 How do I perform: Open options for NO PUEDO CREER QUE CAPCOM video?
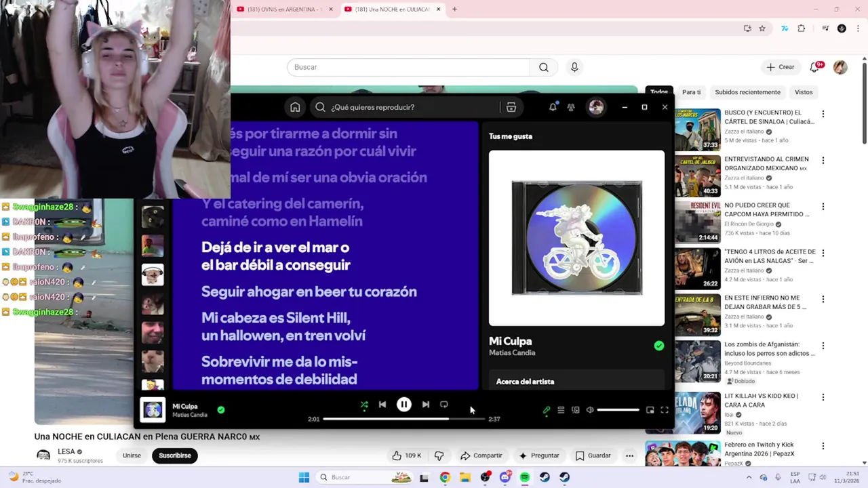pos(823,207)
